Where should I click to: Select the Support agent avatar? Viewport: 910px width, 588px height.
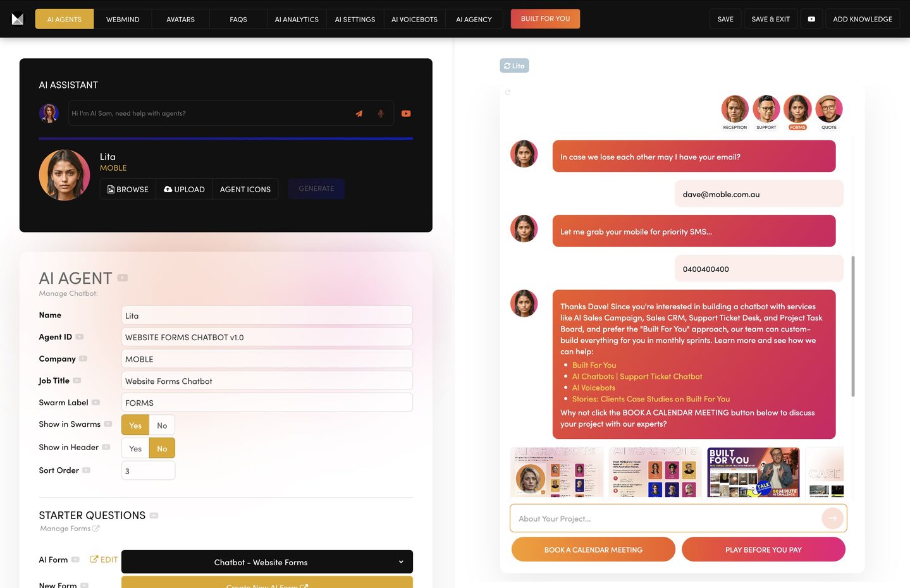[766, 109]
